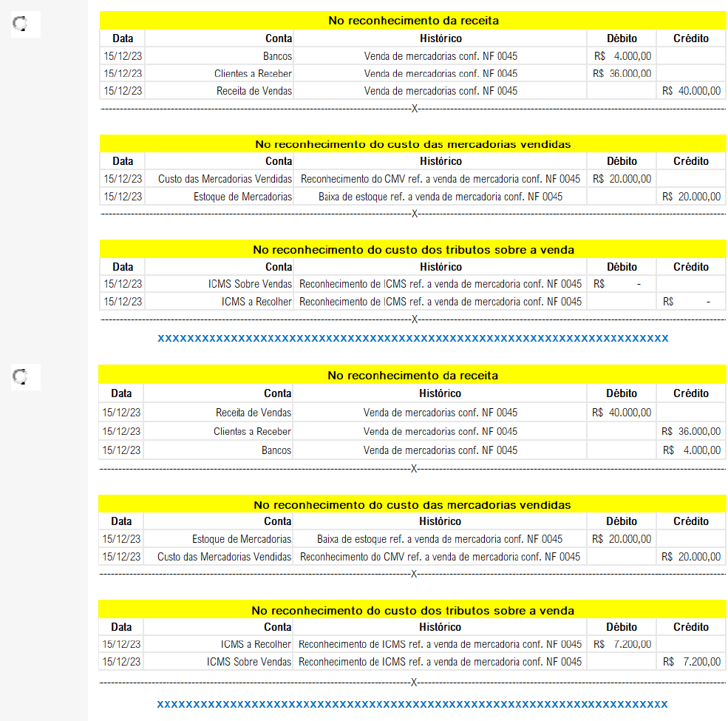Click first option's yellow 'No reconhecimento da receita' header
Screen dimensions: 728x721
coord(413,21)
